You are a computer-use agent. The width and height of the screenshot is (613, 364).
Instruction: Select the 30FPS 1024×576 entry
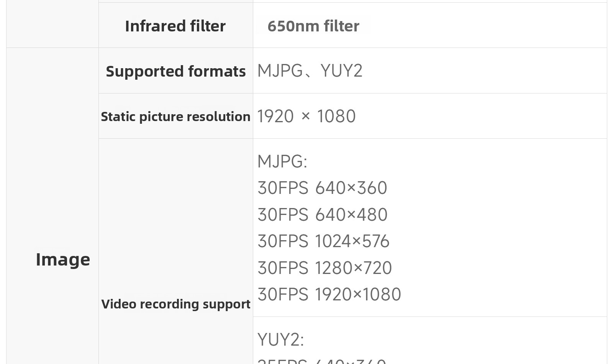click(x=323, y=241)
